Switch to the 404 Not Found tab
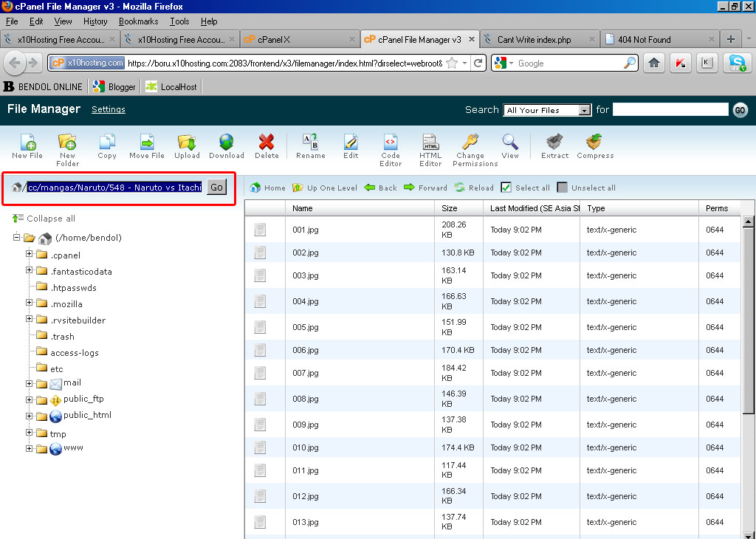 point(659,40)
